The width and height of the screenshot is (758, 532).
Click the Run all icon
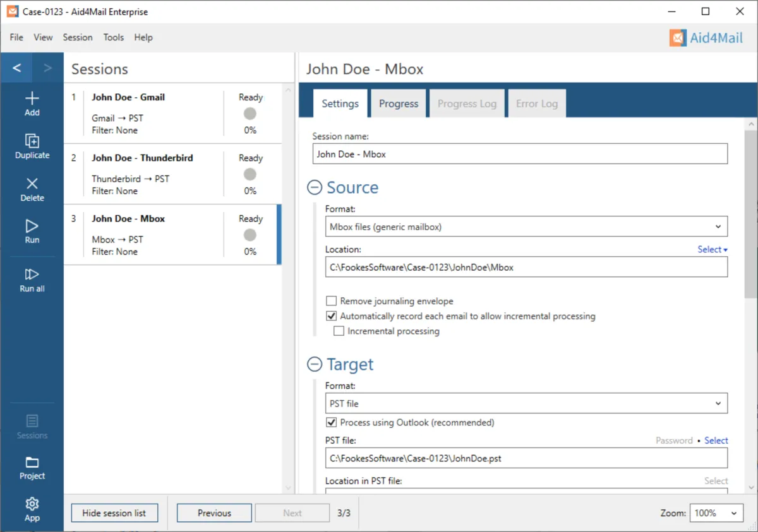[x=32, y=275]
